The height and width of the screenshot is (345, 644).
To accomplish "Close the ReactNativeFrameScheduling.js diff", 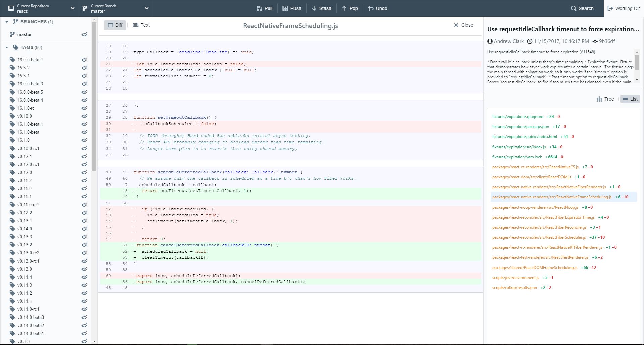I will click(x=463, y=25).
